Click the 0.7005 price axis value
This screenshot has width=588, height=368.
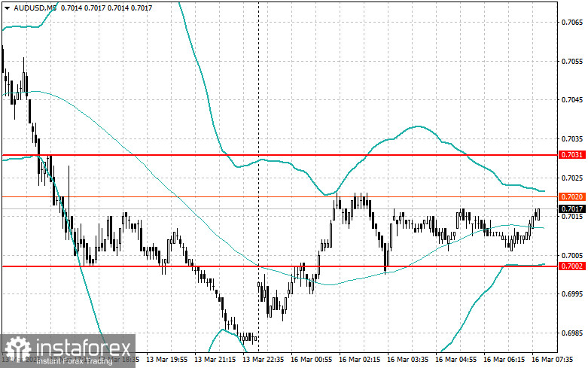[x=572, y=256]
